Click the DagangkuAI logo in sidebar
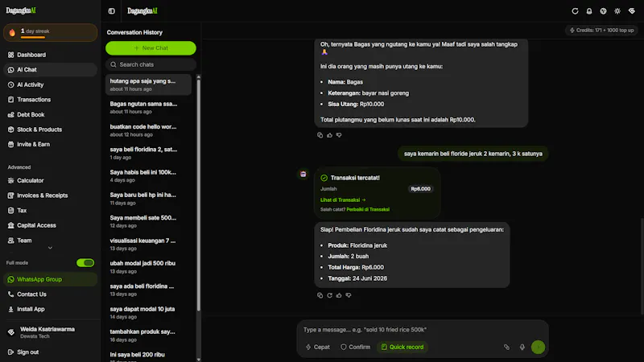This screenshot has width=644, height=362. [x=21, y=10]
